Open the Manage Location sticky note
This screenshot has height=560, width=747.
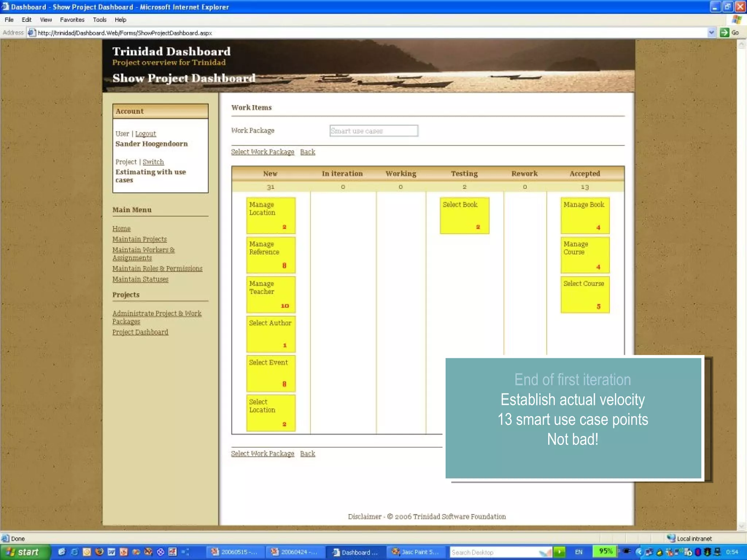point(271,215)
